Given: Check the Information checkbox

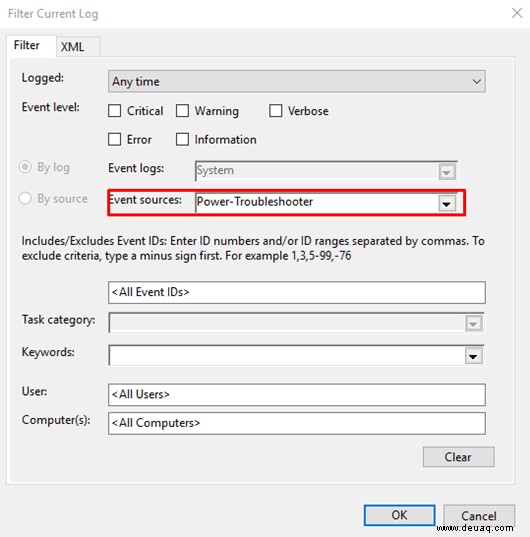Looking at the screenshot, I should [x=182, y=139].
